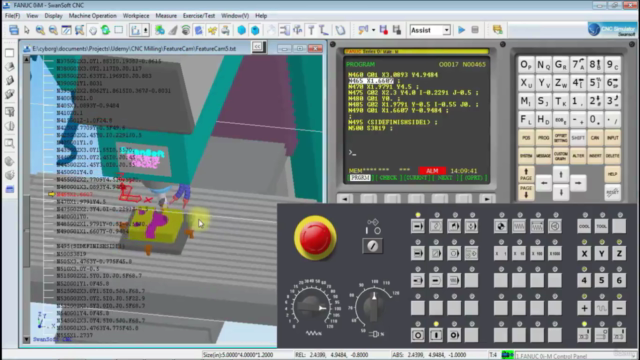Click the PROG key on keypad
This screenshot has width=640, height=360.
(543, 138)
